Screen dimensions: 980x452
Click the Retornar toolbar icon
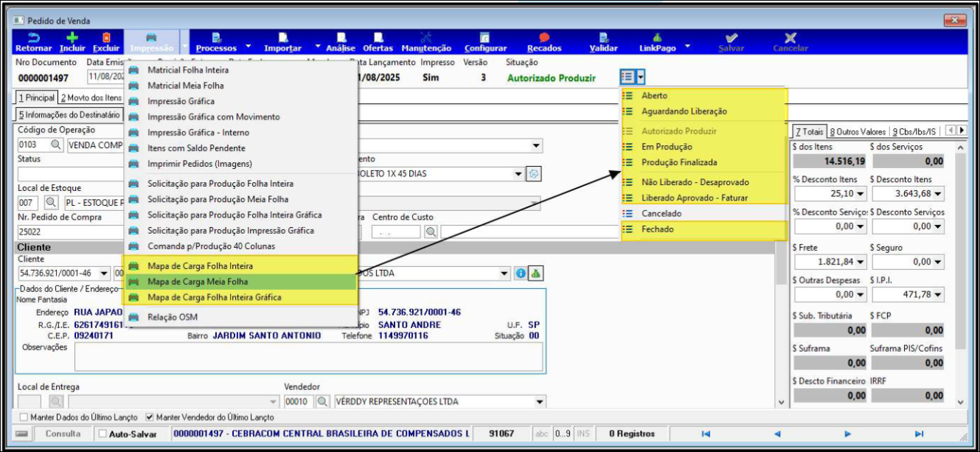point(33,38)
